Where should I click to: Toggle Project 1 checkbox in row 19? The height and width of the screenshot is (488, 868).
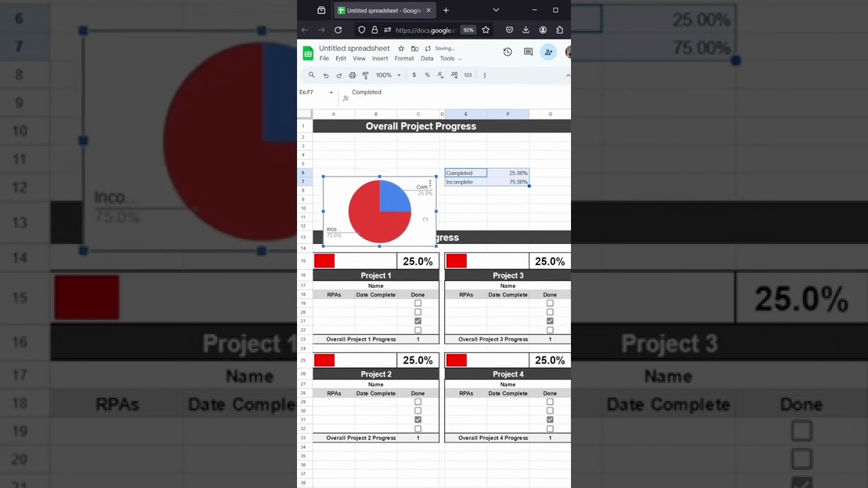tap(418, 303)
